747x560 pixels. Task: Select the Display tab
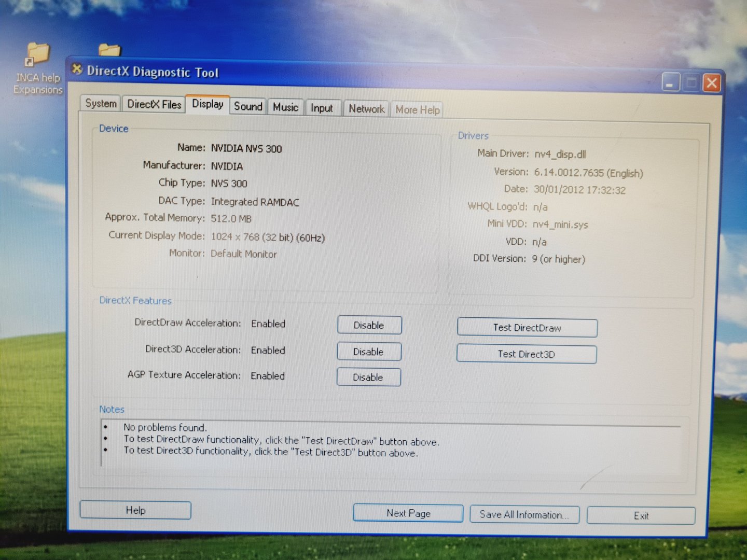(x=208, y=104)
